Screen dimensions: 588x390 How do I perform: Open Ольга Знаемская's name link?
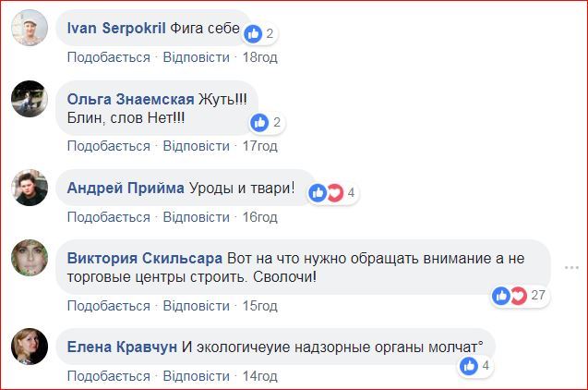point(131,99)
